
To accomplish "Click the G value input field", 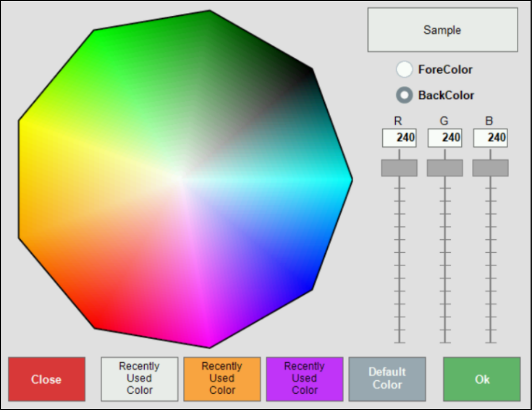I will [x=445, y=138].
